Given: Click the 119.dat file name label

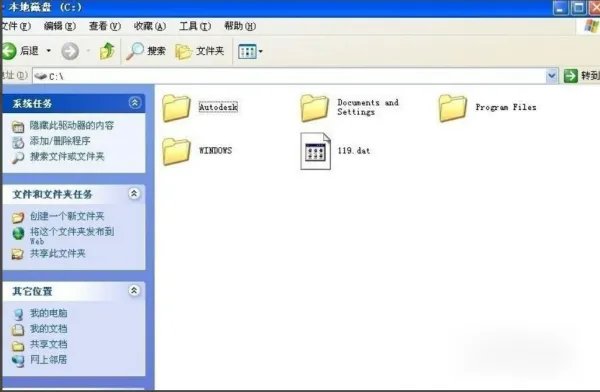Looking at the screenshot, I should pos(354,150).
